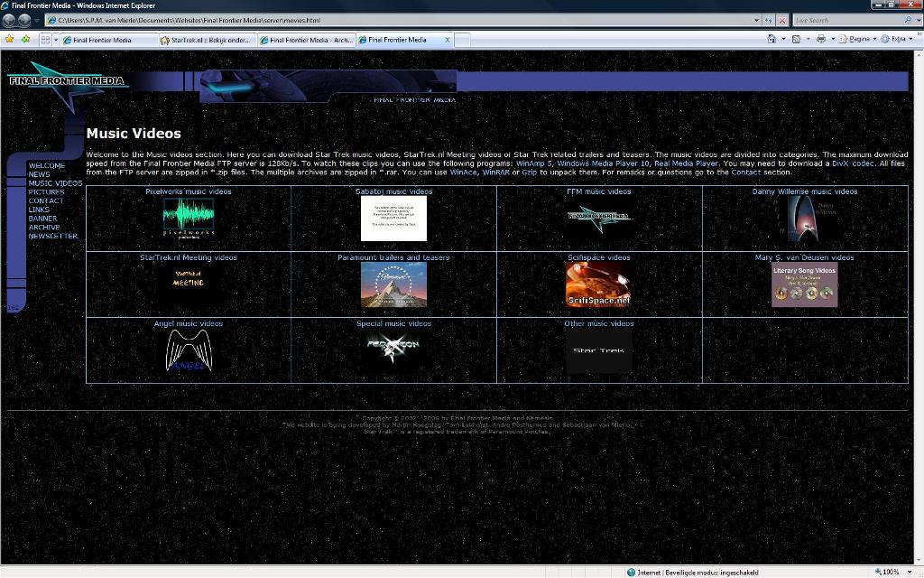Open the Quick Tabs thumbnail view
Screen dimensions: 924x578
45,40
